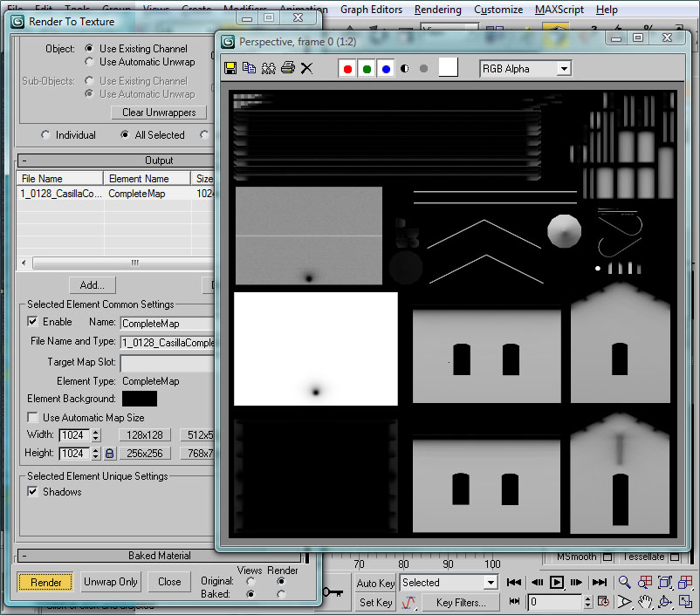Collapse the Output rollout
This screenshot has height=615, width=700.
[158, 161]
